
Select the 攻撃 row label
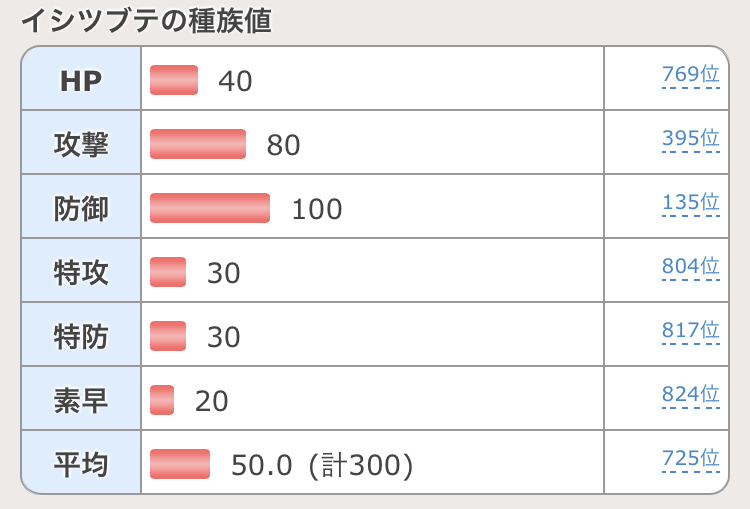point(81,144)
